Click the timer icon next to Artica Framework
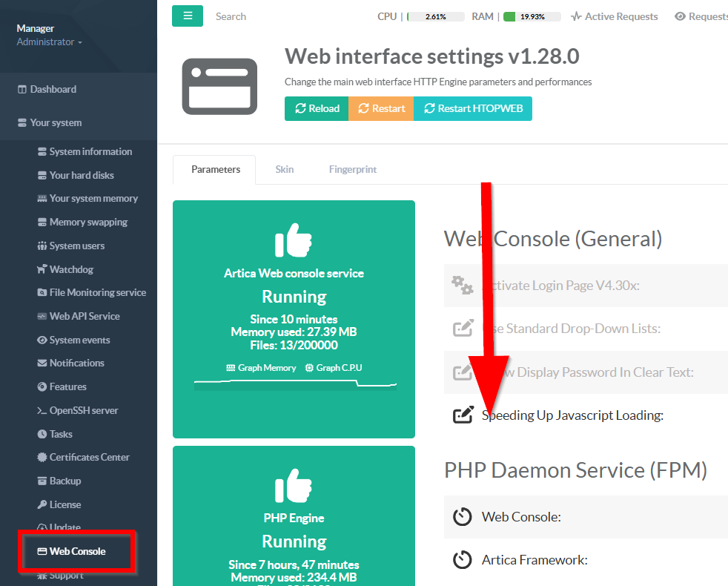 click(x=463, y=560)
